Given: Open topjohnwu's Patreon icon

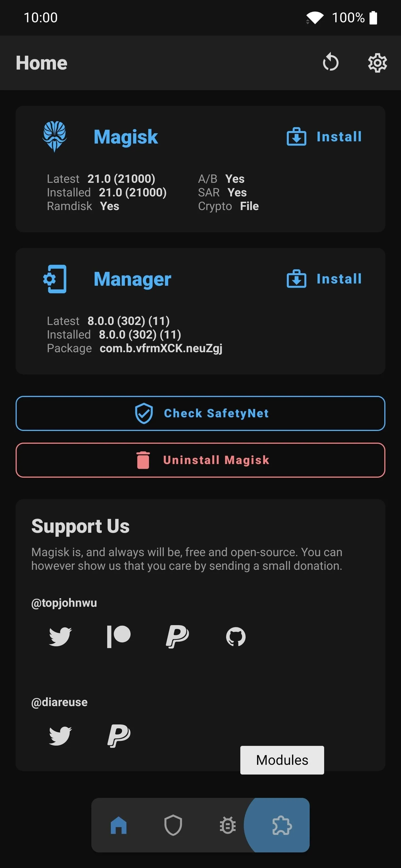Looking at the screenshot, I should [x=118, y=636].
